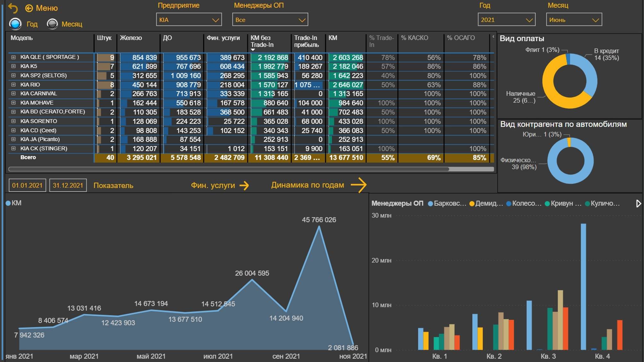Click the back arrow icon
The height and width of the screenshot is (362, 644).
point(13,8)
